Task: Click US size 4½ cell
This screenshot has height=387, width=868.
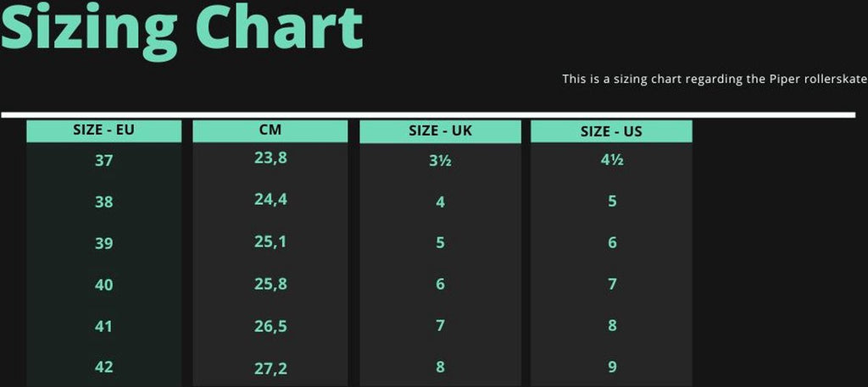Action: pyautogui.click(x=612, y=160)
